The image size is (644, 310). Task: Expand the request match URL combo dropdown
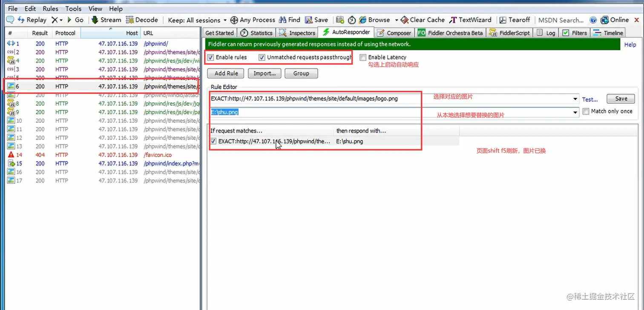coord(576,99)
